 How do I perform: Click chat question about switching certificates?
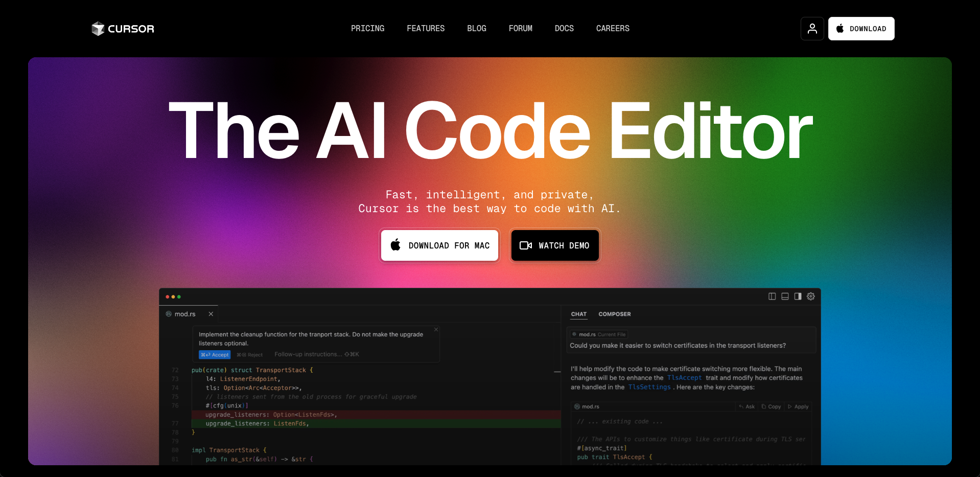pos(678,346)
